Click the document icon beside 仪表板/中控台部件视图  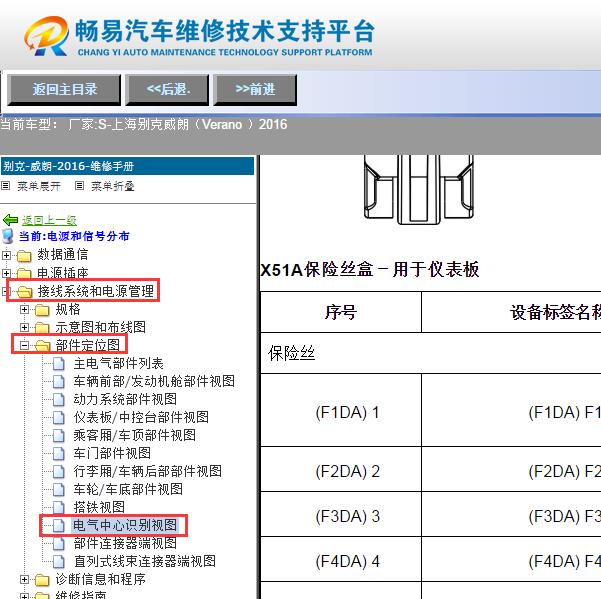[59, 418]
